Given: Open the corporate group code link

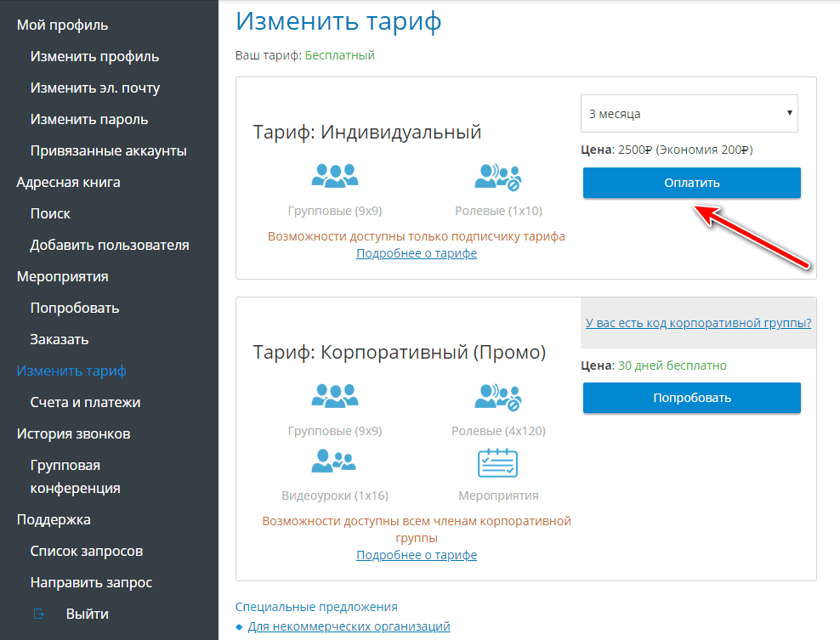Looking at the screenshot, I should 699,323.
